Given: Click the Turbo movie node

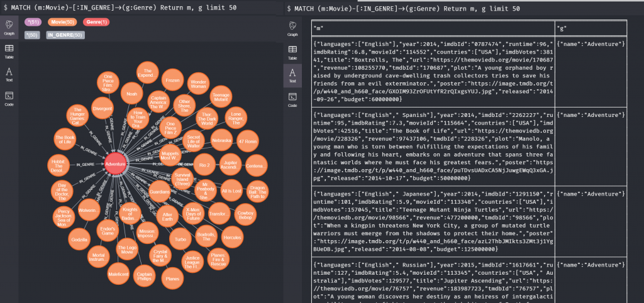Looking at the screenshot, I should [180, 239].
